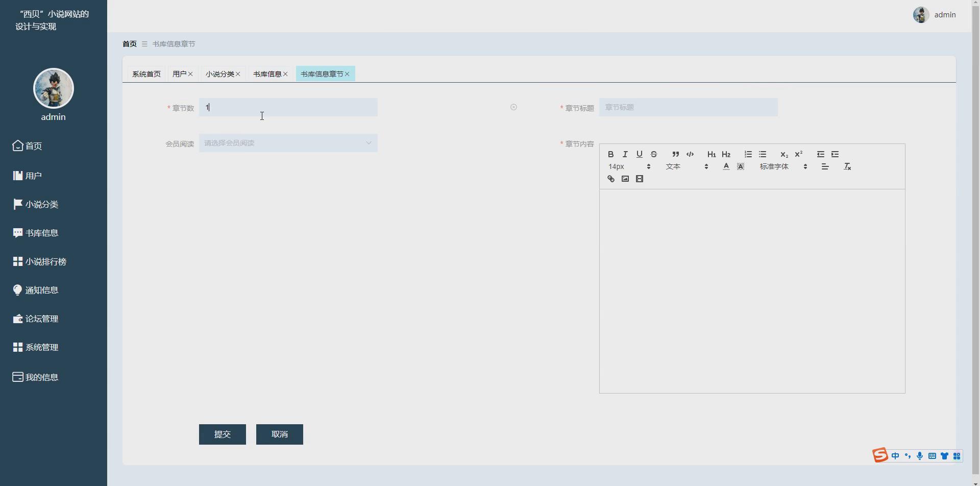The width and height of the screenshot is (980, 486).
Task: Click the Sogou input method logo
Action: click(880, 455)
